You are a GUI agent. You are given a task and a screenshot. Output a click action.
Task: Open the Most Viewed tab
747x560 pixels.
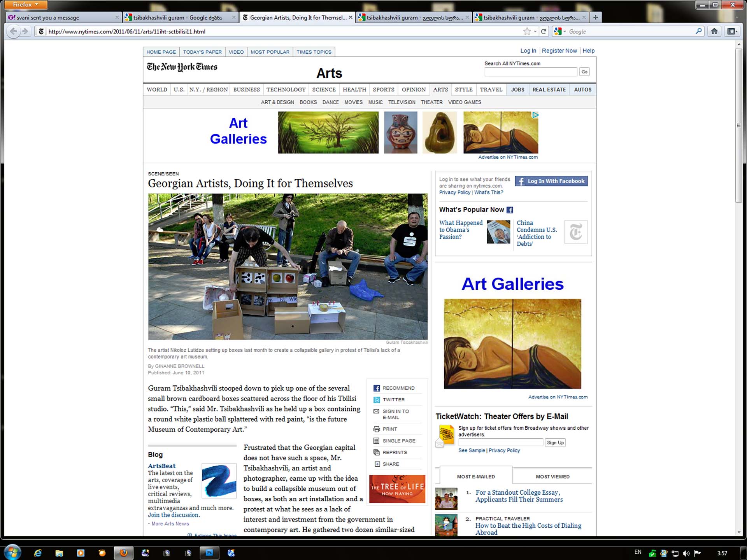(552, 477)
